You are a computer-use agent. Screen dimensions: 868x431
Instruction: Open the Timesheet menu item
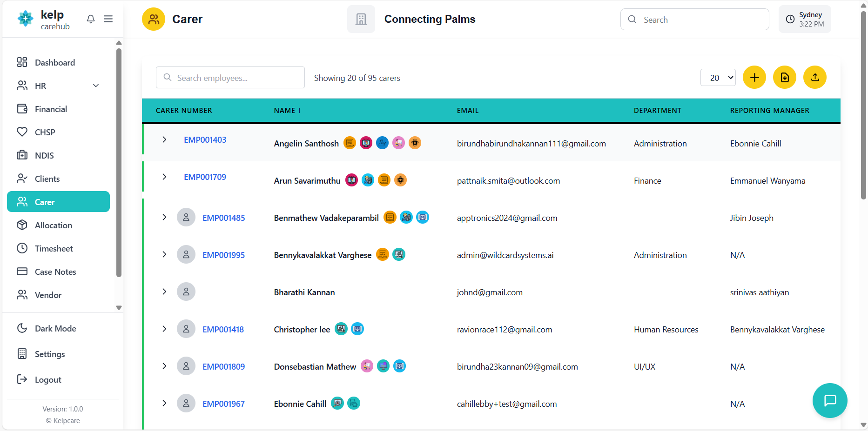54,248
